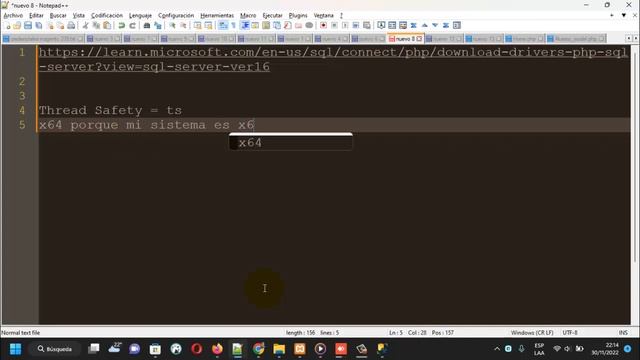640x360 pixels.
Task: Click the Find binoculars icon
Action: pos(147,26)
